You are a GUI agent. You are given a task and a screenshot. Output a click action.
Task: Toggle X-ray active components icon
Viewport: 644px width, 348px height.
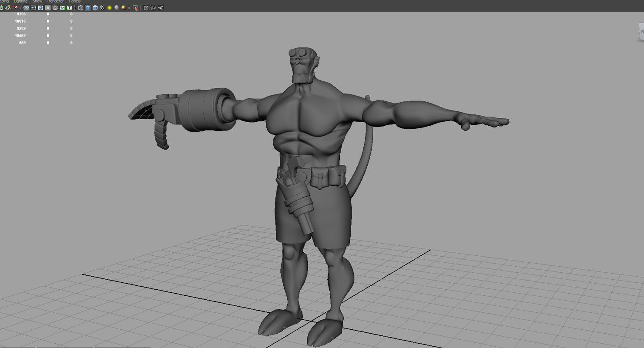[153, 8]
